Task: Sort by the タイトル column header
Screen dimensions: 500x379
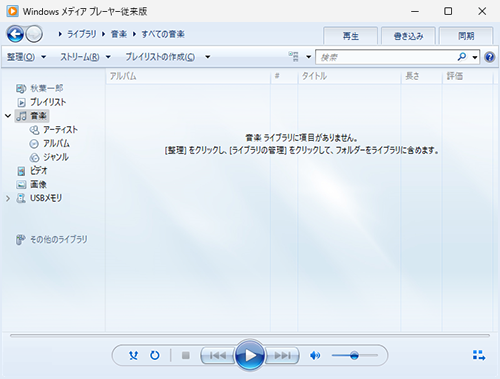Action: [x=349, y=76]
